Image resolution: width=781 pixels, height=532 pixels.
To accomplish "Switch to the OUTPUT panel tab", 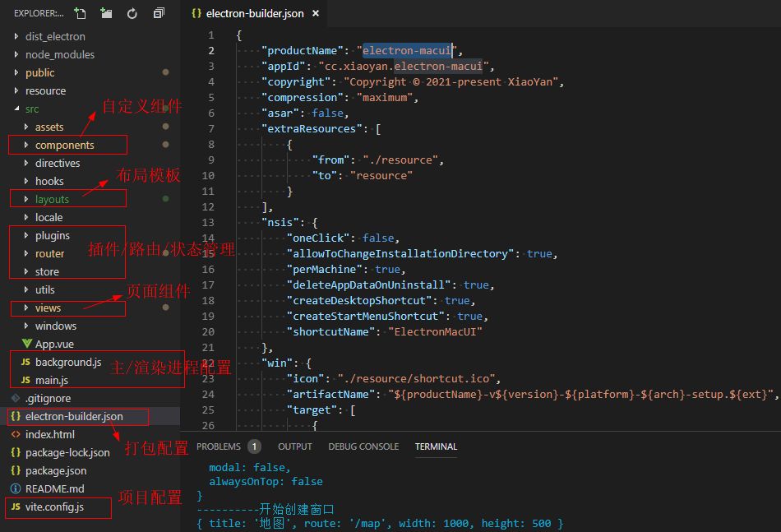I will [294, 446].
